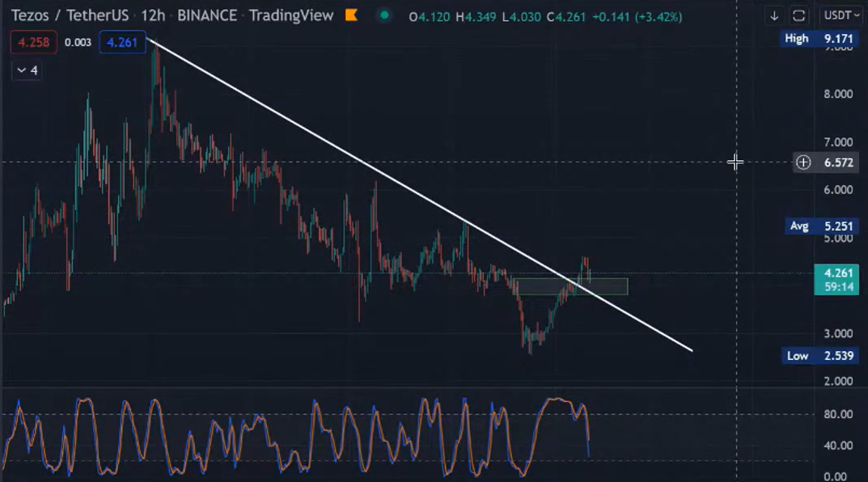Click the High 9.171 price label
The width and height of the screenshot is (868, 482).
pyautogui.click(x=819, y=38)
